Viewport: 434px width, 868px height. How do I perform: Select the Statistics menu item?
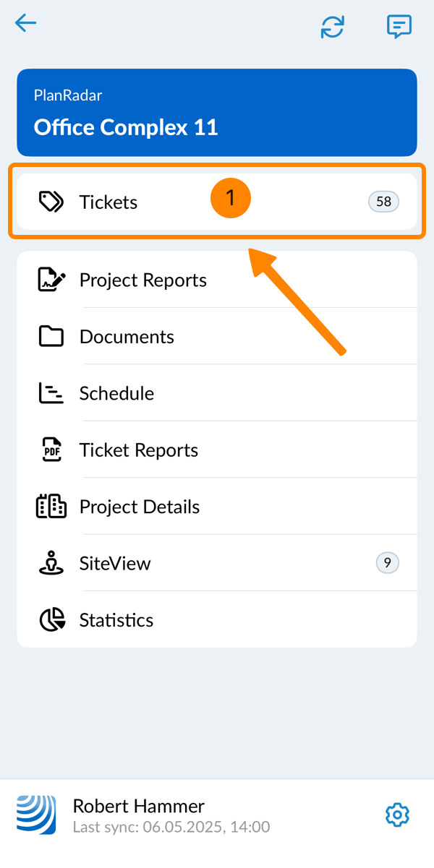pyautogui.click(x=116, y=620)
